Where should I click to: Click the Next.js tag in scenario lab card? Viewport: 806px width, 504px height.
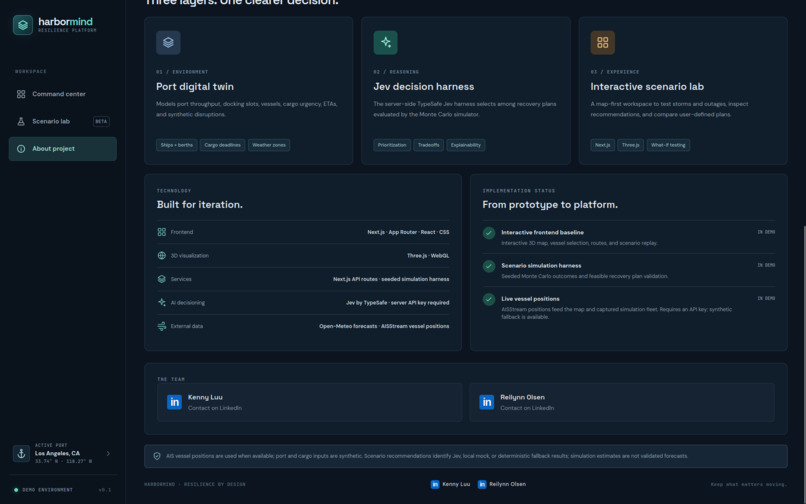point(602,145)
